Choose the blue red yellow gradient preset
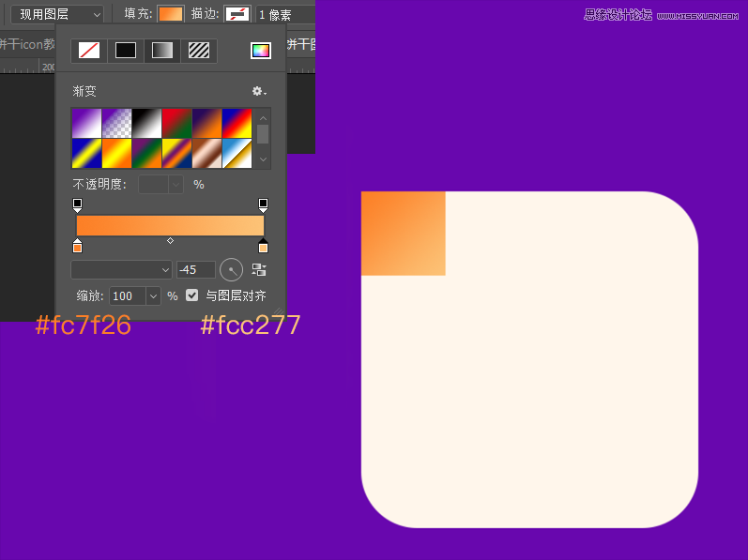Image resolution: width=748 pixels, height=560 pixels. click(237, 124)
